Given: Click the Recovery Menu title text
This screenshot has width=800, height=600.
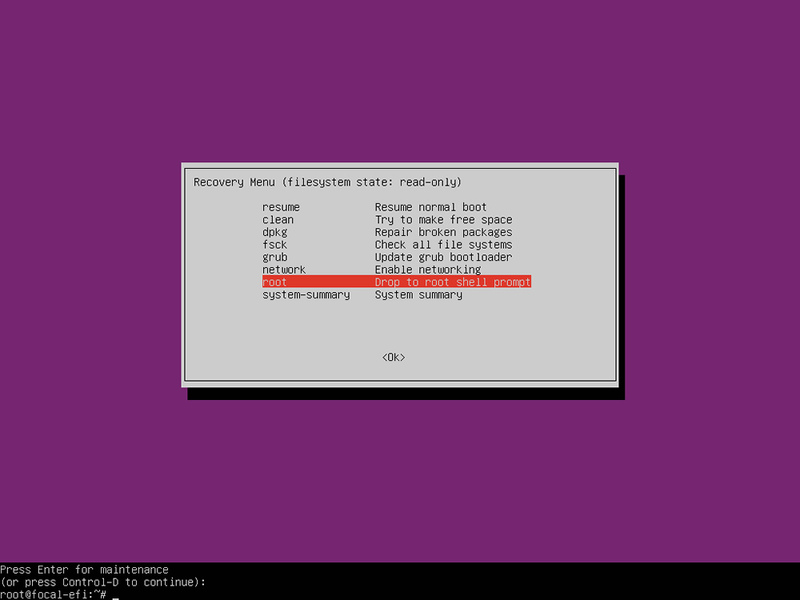Looking at the screenshot, I should click(327, 182).
